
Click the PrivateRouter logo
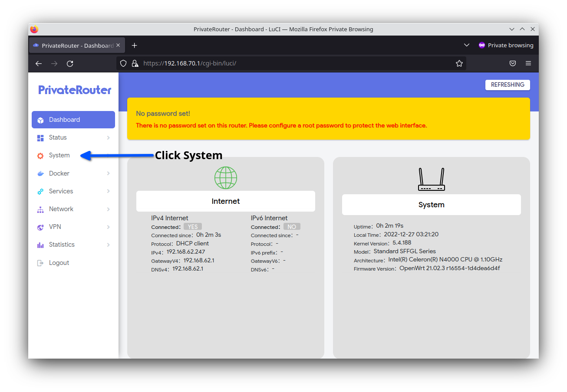click(x=75, y=90)
